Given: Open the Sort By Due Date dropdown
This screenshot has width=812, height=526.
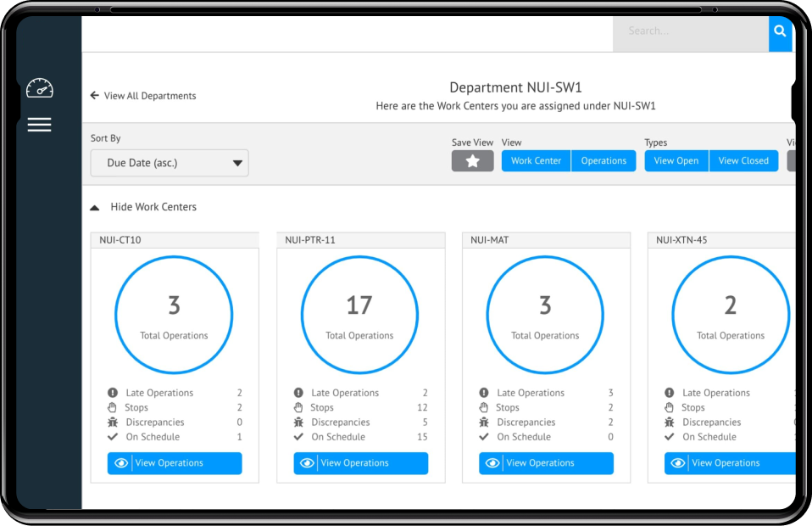Looking at the screenshot, I should (x=170, y=163).
